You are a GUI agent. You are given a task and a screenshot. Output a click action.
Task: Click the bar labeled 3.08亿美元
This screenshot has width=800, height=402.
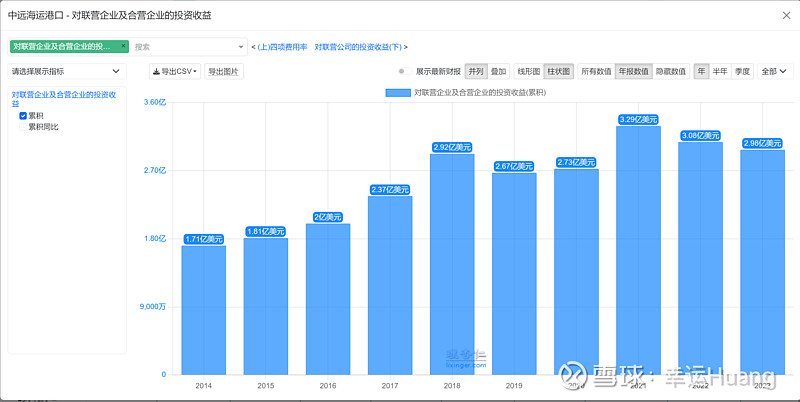coord(701,259)
